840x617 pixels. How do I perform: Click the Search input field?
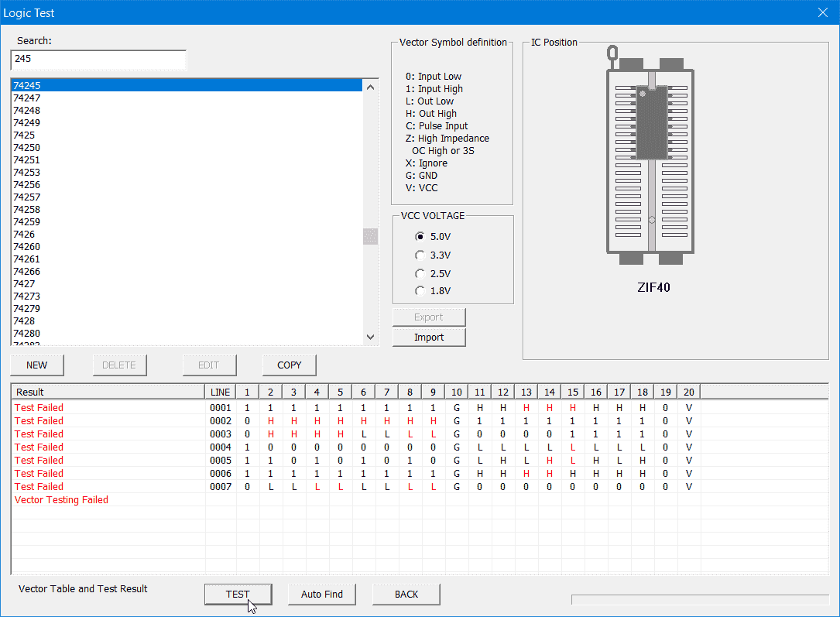tap(98, 60)
